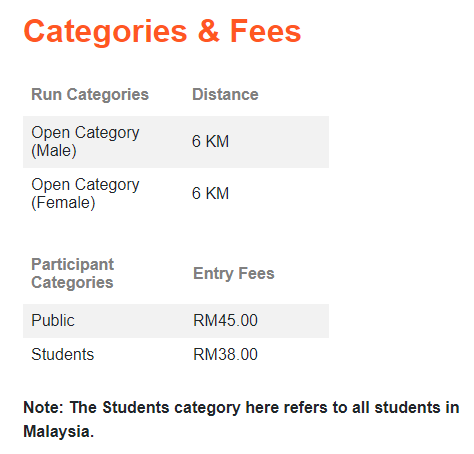Select the Students participant row label
This screenshot has height=454, width=474.
click(63, 354)
